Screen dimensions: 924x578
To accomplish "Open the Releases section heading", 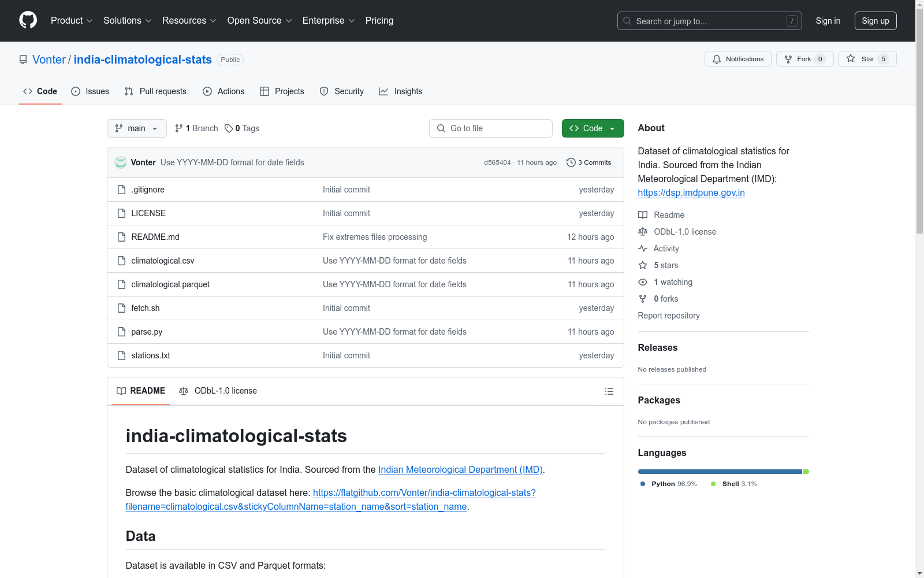I will [x=658, y=347].
